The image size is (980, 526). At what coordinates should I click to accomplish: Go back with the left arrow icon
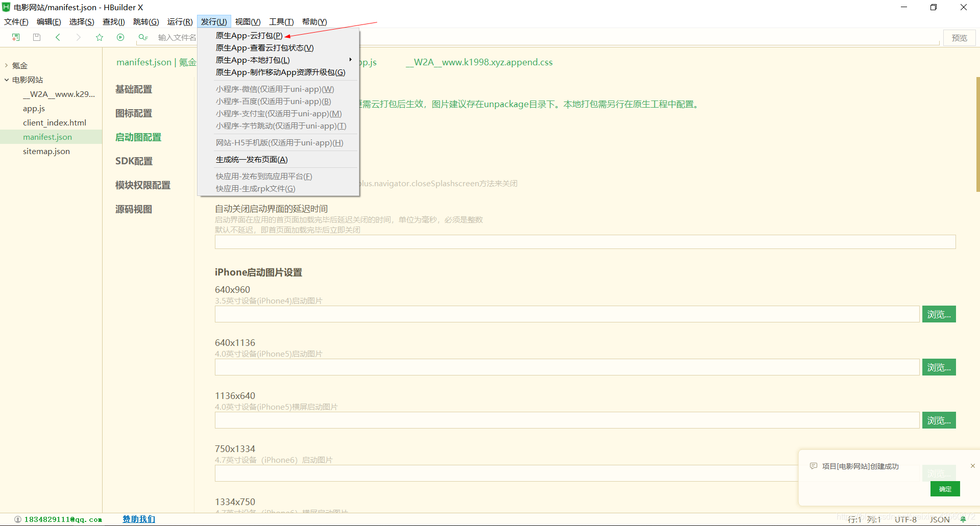tap(58, 37)
